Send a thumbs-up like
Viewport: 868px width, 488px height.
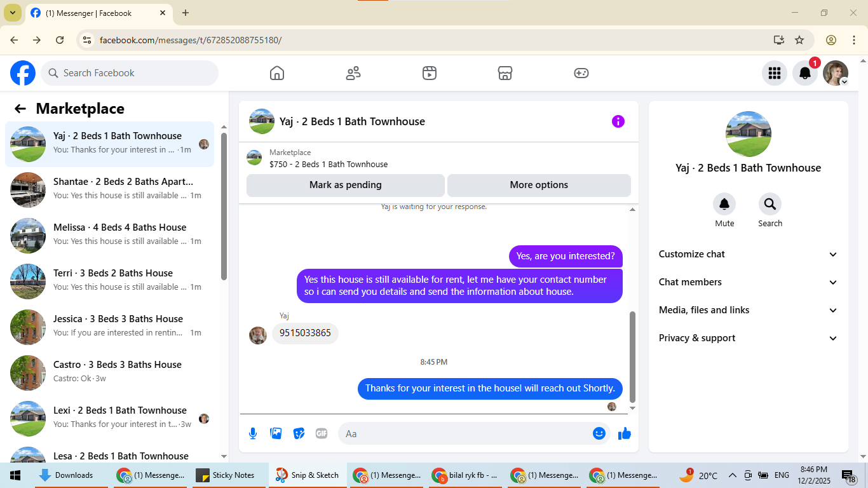625,433
